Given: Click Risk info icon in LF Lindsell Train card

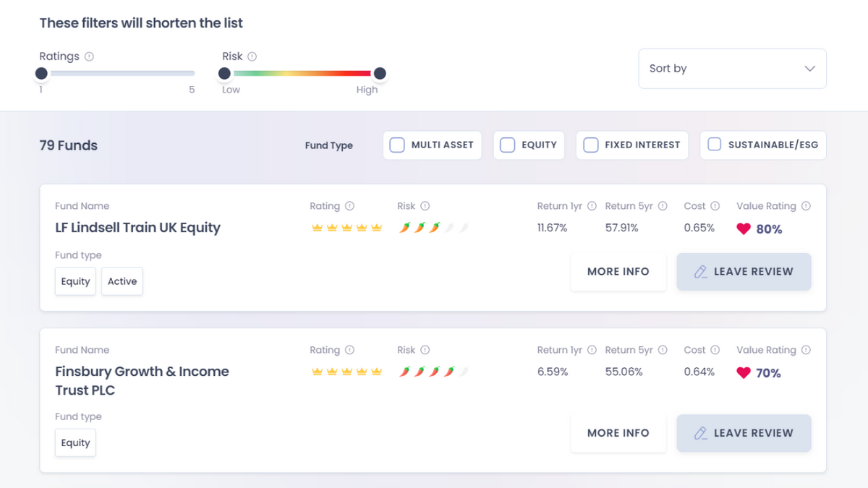Looking at the screenshot, I should pyautogui.click(x=425, y=206).
